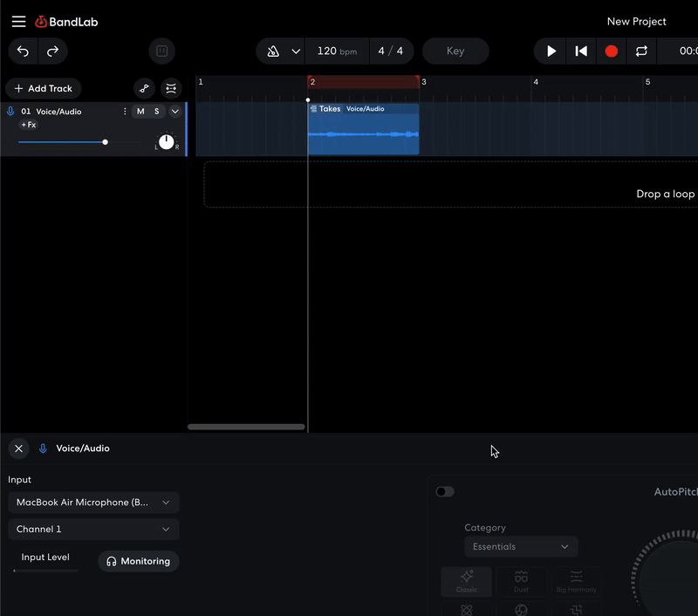
Task: Mute the Voice/Audio track
Action: (x=140, y=112)
